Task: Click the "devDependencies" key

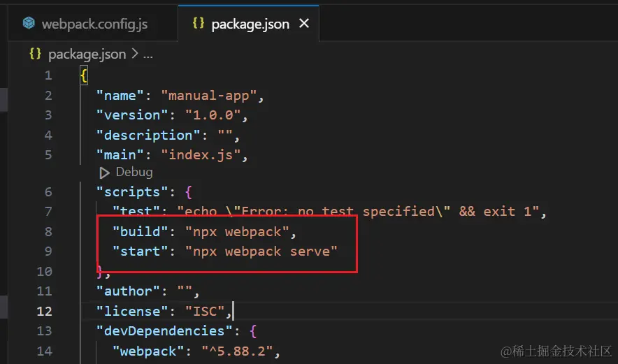Action: pos(165,331)
